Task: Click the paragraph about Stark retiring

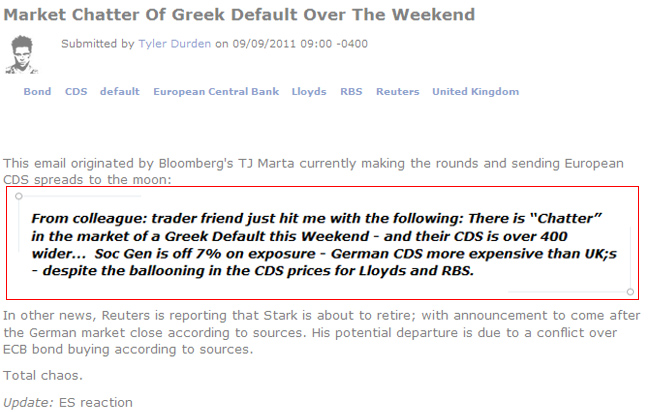Action: coord(320,333)
